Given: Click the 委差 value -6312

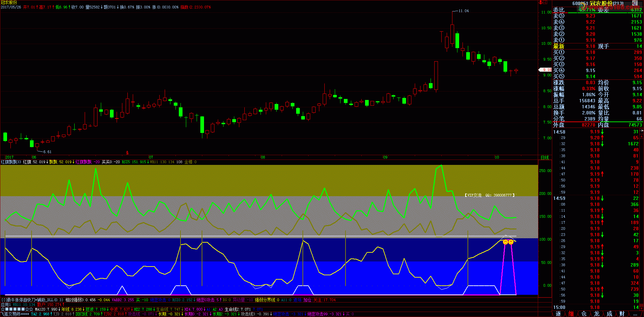Looking at the screenshot, I should (x=636, y=10).
